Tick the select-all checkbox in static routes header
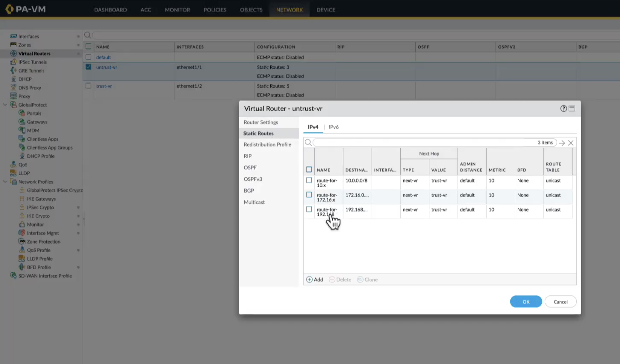This screenshot has width=620, height=364. point(309,170)
